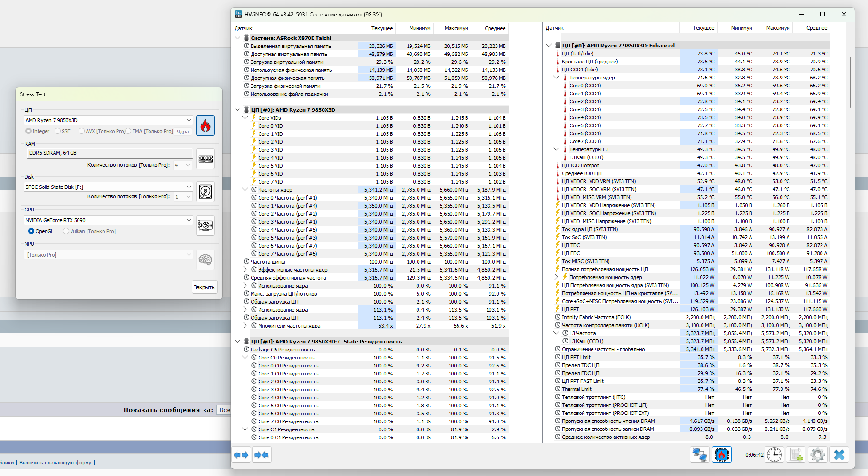868x476 pixels.
Task: Expand the Потребляемая мощность ядер node
Action: coord(556,277)
